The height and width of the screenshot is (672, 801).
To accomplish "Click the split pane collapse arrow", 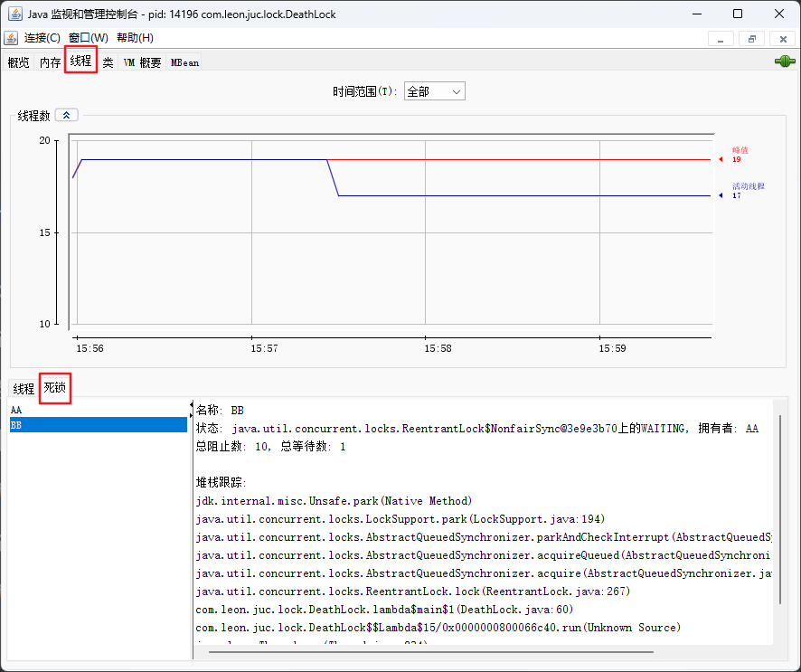I will tap(191, 405).
